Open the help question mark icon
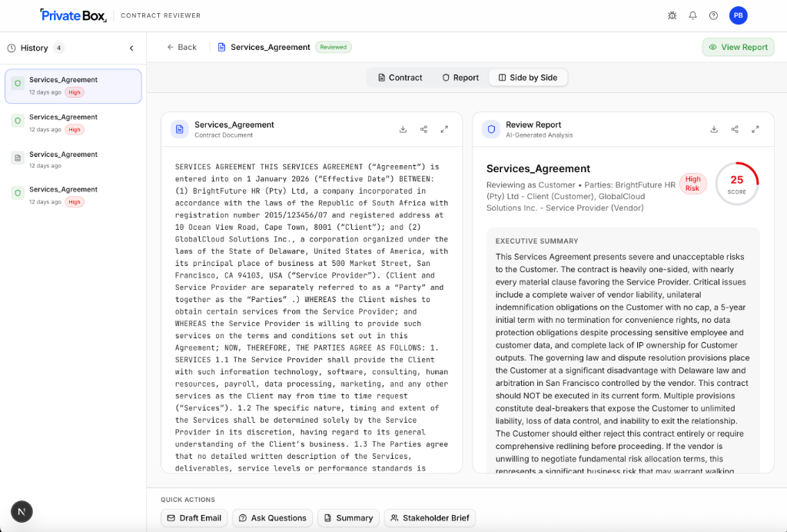The height and width of the screenshot is (532, 787). 713,15
